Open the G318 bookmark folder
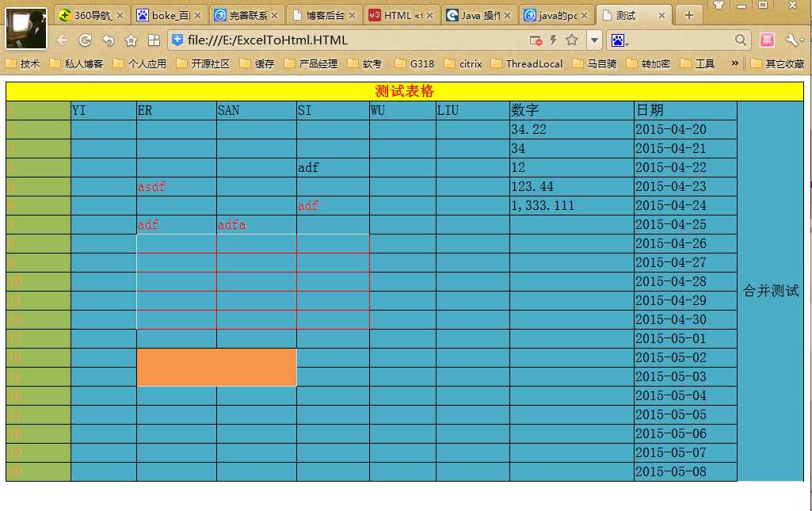Image resolution: width=812 pixels, height=511 pixels. tap(415, 63)
